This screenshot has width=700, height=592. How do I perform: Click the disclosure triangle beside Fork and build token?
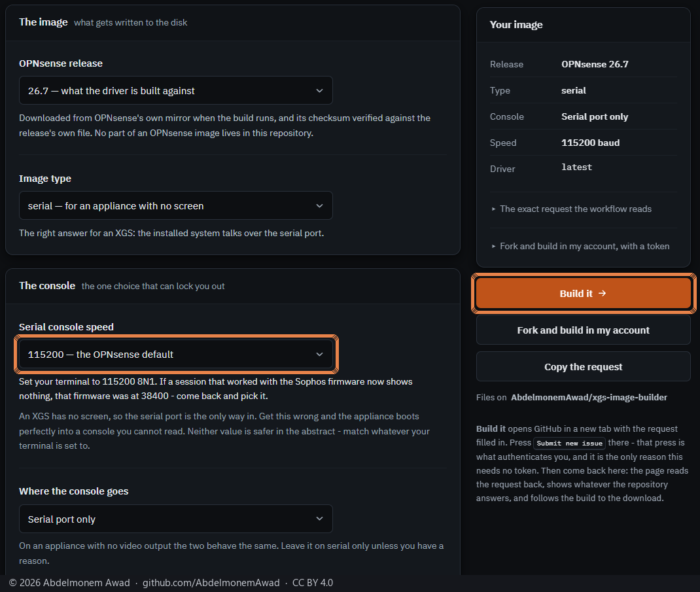pos(493,247)
